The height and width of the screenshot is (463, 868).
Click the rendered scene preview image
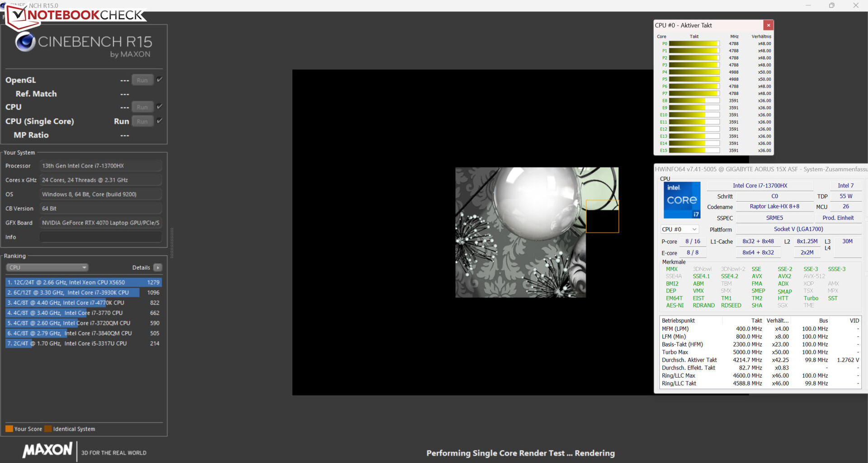click(x=520, y=232)
